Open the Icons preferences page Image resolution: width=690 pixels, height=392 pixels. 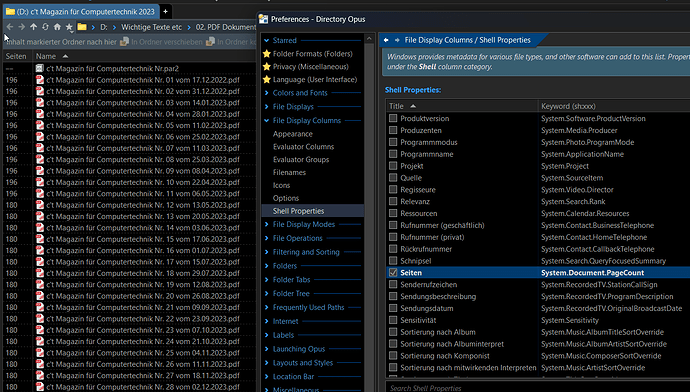(x=281, y=185)
